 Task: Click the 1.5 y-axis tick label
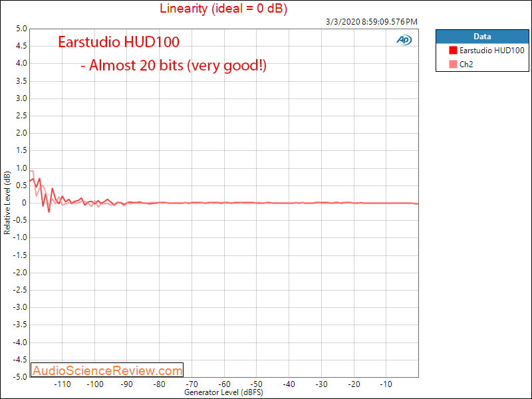pyautogui.click(x=21, y=151)
